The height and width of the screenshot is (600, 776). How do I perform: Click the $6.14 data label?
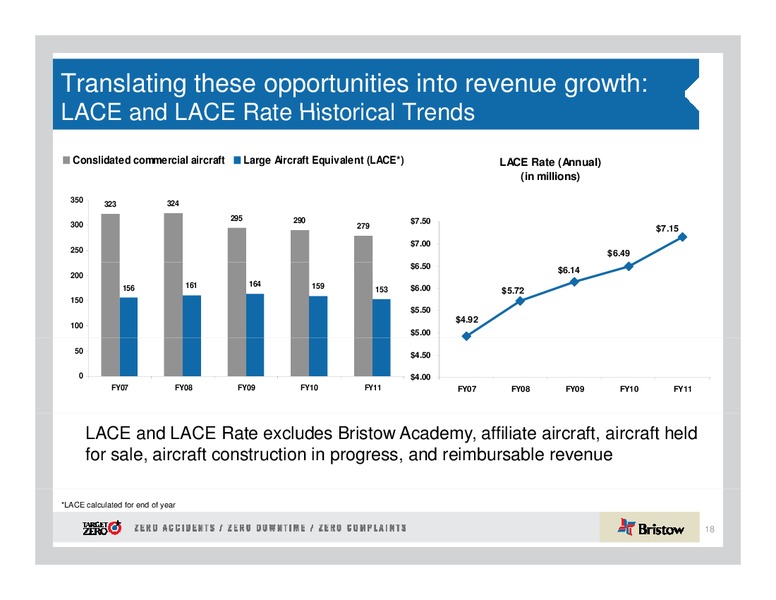pos(568,270)
